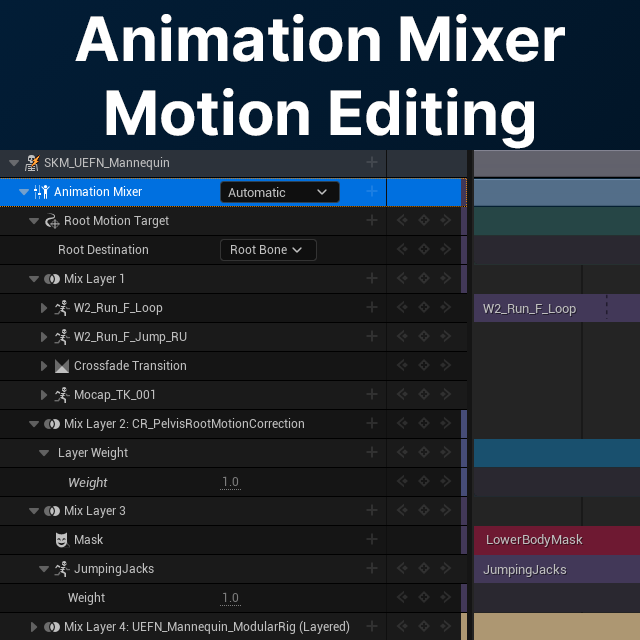Viewport: 640px width, 640px height.
Task: Click the plus on W2_Run_F_Loop row
Action: tap(371, 307)
